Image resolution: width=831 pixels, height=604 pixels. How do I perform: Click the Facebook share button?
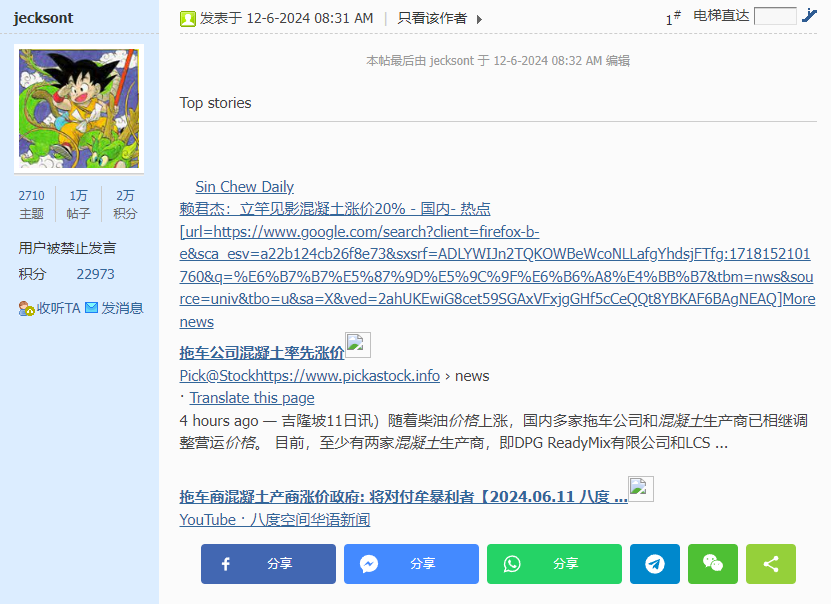click(x=268, y=564)
